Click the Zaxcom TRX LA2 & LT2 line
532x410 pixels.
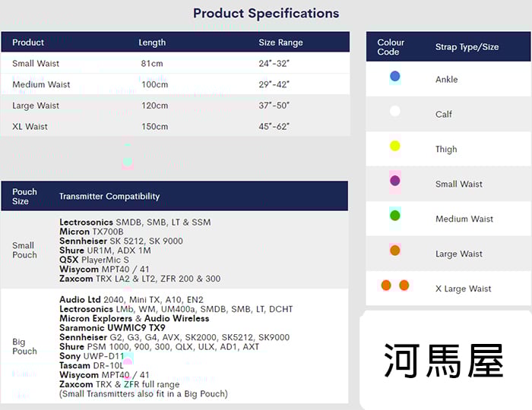(x=140, y=279)
